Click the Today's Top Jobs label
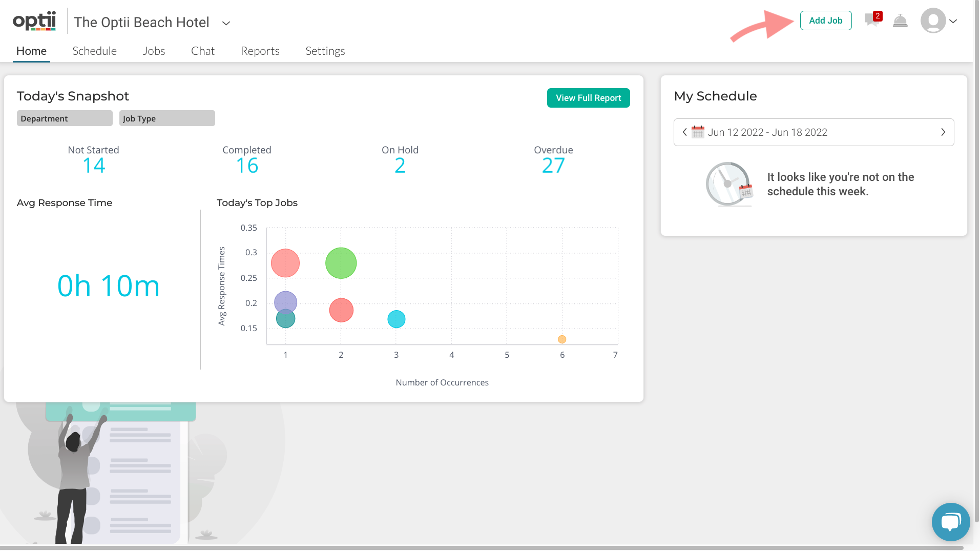 (257, 203)
